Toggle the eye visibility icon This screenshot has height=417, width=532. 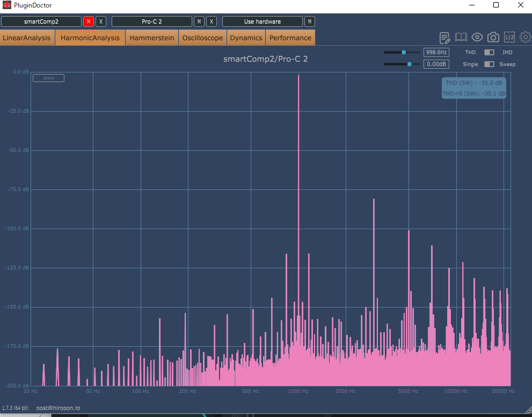[477, 38]
